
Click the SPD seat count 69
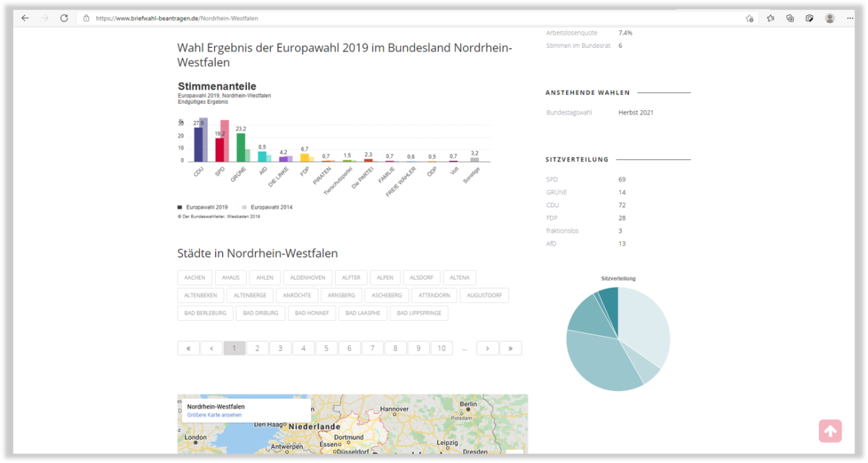[622, 180]
